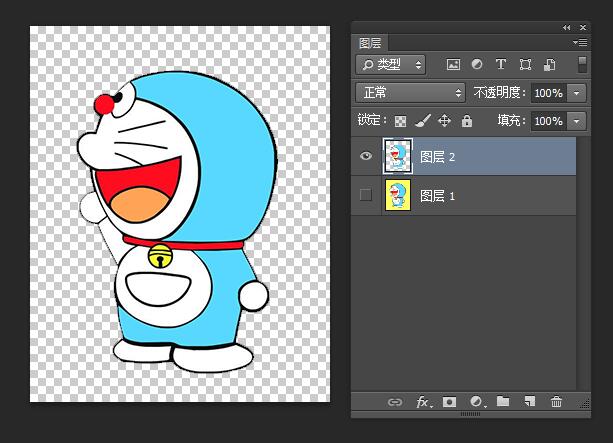The image size is (613, 443).
Task: Add layer style fx button
Action: click(x=424, y=402)
